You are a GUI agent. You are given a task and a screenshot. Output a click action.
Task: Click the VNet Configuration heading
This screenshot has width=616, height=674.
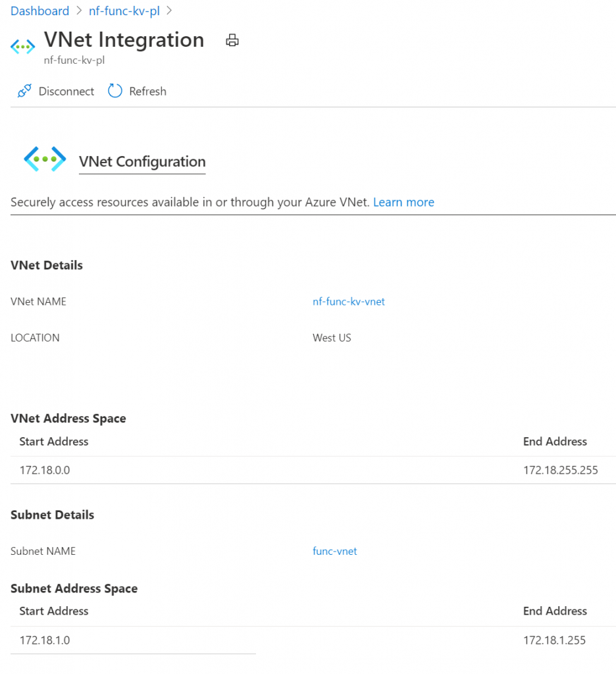142,162
